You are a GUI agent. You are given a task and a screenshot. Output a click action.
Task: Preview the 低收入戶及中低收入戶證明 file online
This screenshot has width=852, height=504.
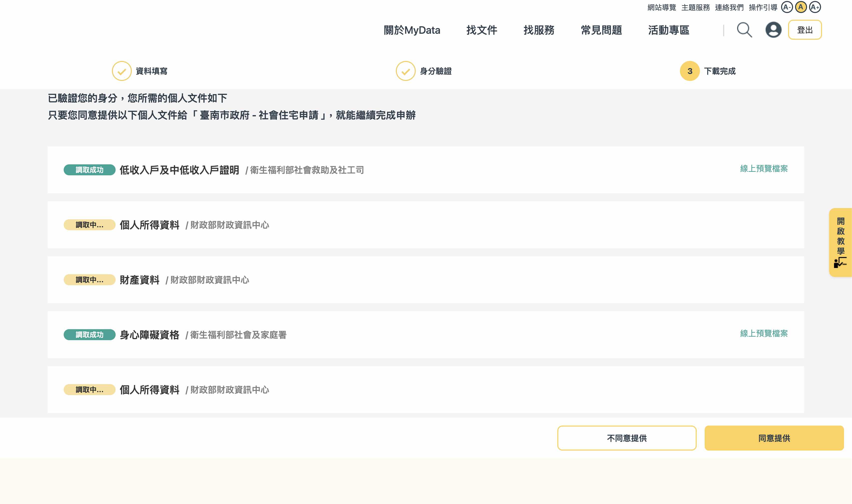pyautogui.click(x=764, y=168)
